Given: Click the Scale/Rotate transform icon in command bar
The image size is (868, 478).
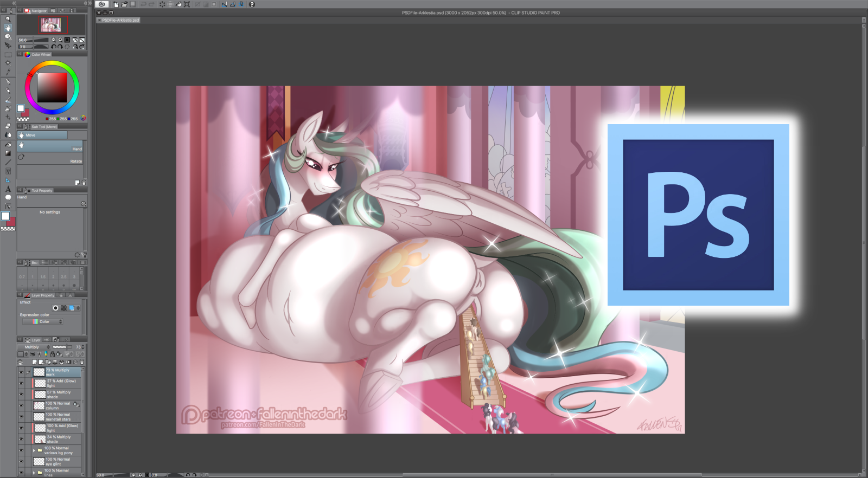Looking at the screenshot, I should (x=187, y=4).
